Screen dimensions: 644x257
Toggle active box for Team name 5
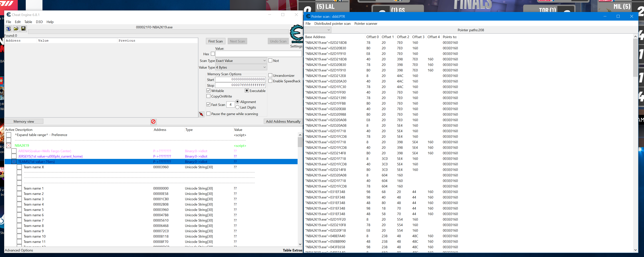point(19,210)
